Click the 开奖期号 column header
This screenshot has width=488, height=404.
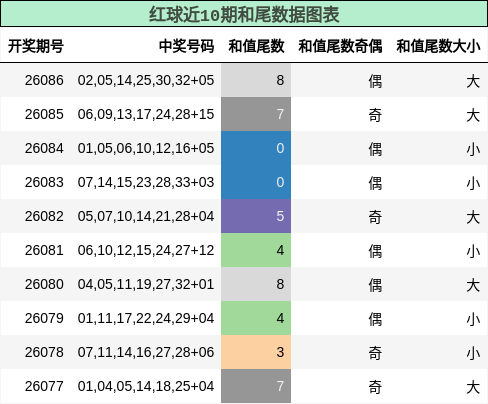[x=36, y=46]
